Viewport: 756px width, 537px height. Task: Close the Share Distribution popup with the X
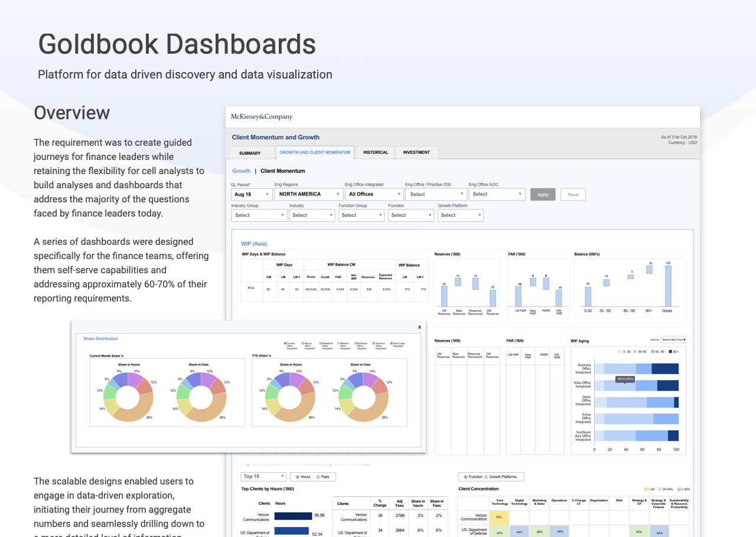click(419, 326)
